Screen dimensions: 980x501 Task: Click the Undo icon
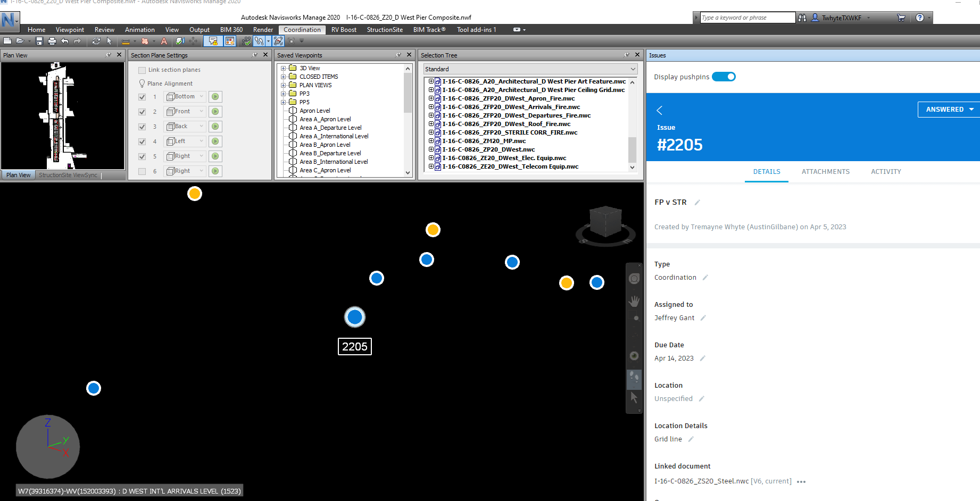[x=65, y=41]
